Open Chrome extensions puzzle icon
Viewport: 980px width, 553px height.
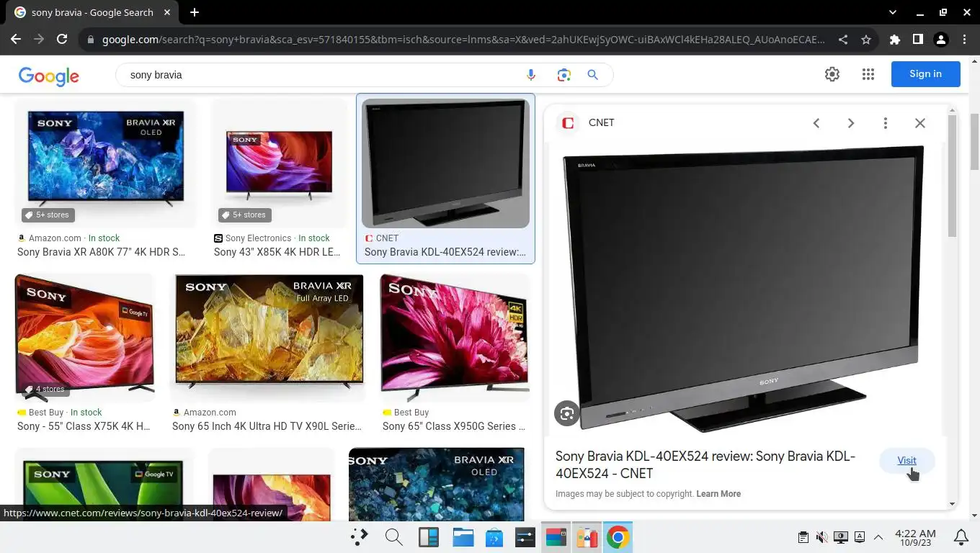click(x=895, y=40)
